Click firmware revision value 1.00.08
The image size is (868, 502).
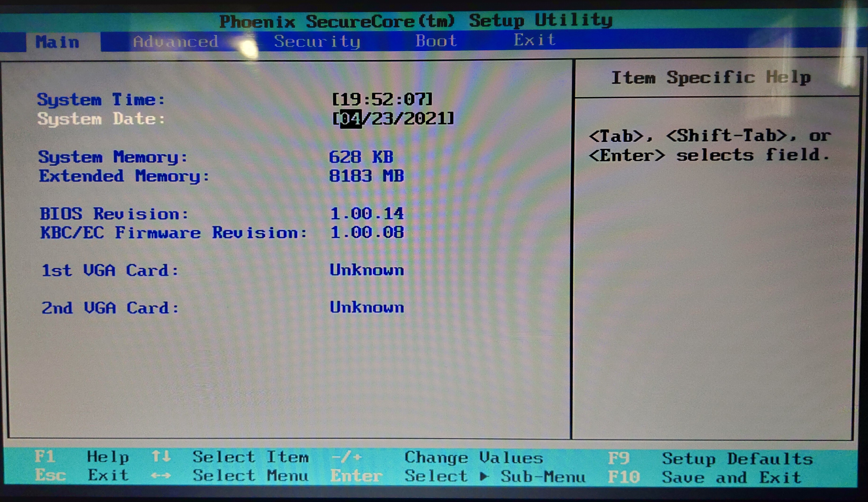coord(367,233)
